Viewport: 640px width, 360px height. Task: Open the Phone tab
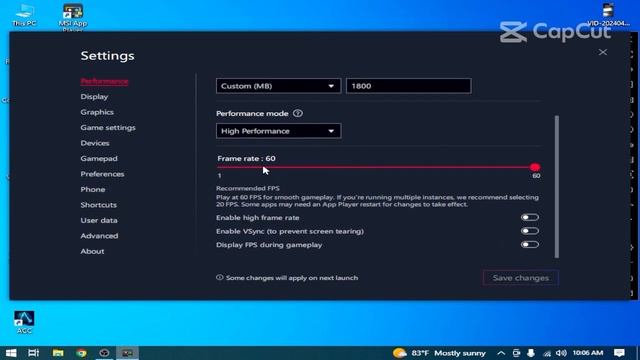point(93,189)
